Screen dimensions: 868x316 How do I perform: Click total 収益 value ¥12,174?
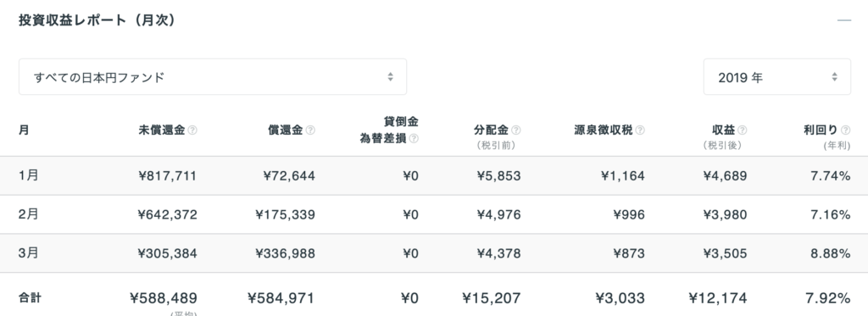coord(718,298)
